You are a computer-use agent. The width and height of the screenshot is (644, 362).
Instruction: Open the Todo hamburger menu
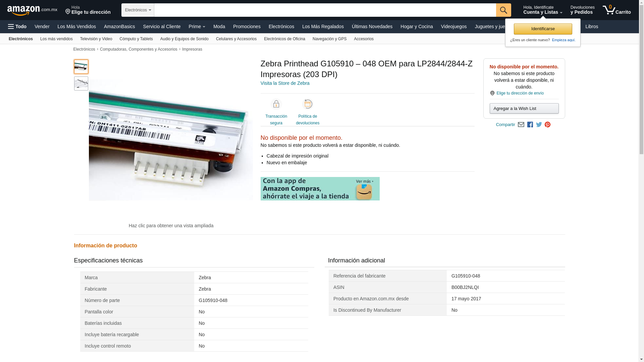[x=17, y=26]
